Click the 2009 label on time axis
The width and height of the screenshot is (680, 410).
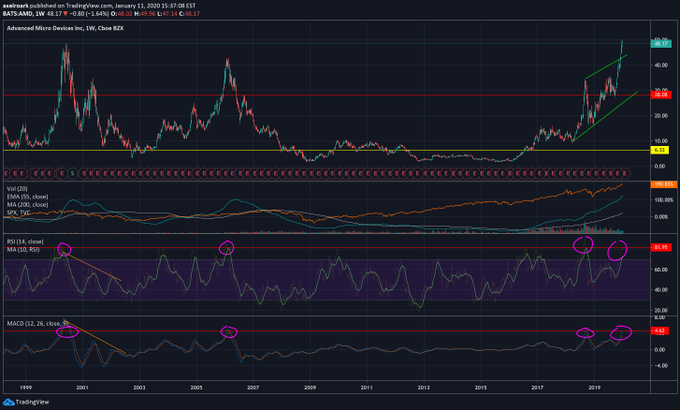point(310,387)
